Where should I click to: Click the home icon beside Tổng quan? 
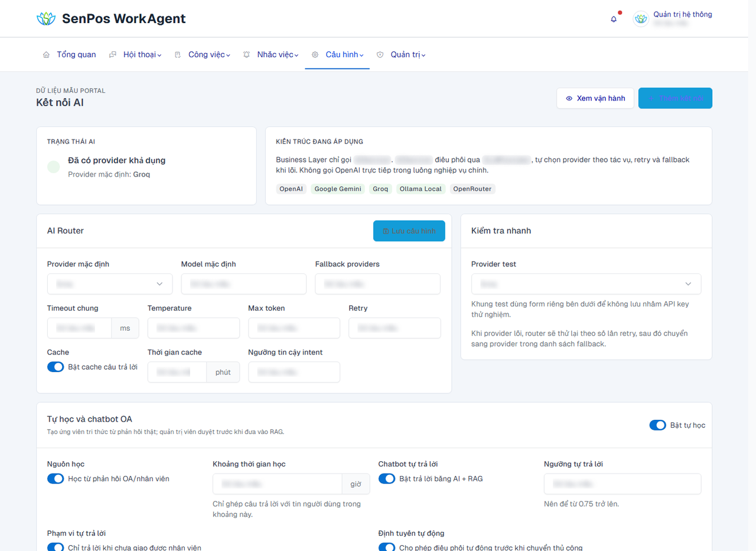tap(46, 55)
